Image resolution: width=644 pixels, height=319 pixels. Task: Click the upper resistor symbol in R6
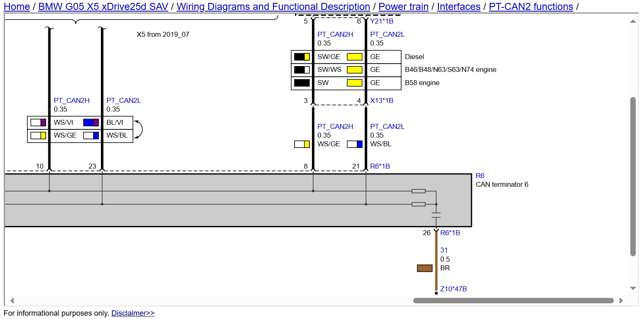click(419, 191)
